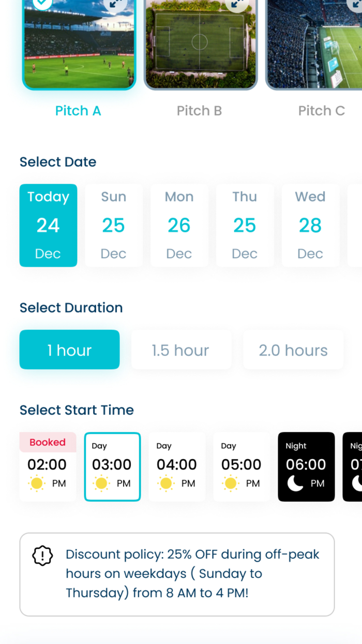Select the 1.5 hour duration
The width and height of the screenshot is (362, 644).
pos(180,350)
